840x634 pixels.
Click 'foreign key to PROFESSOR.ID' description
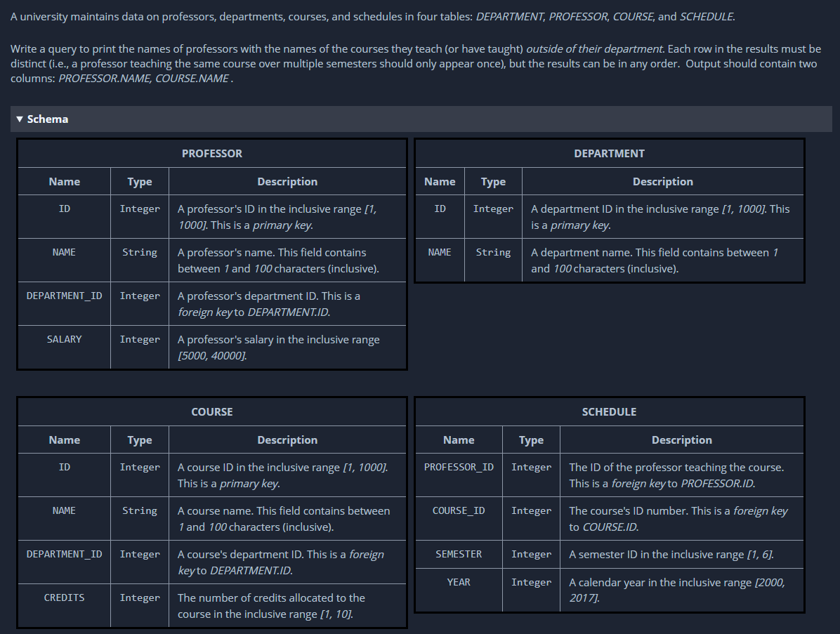pyautogui.click(x=676, y=475)
